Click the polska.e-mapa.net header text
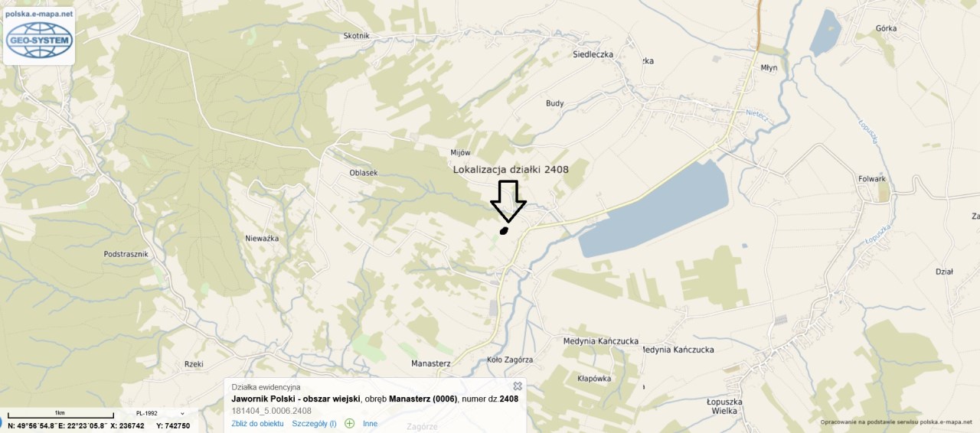980x433 pixels. (x=38, y=14)
